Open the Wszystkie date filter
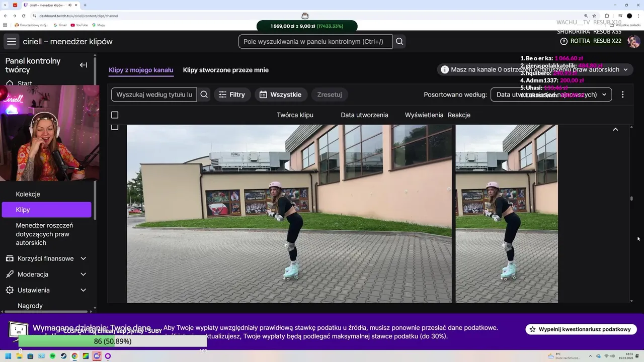This screenshot has height=362, width=644. 281,95
